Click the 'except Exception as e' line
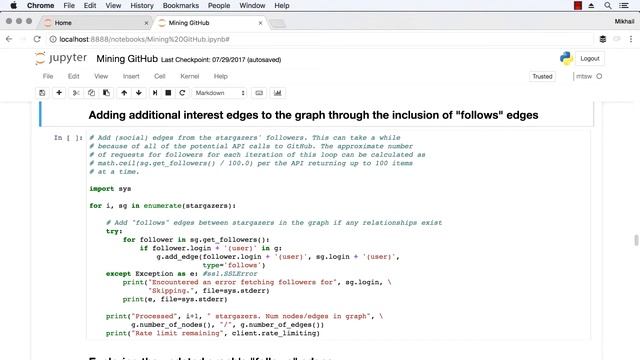Screen dimensions: 640x360 point(182,274)
